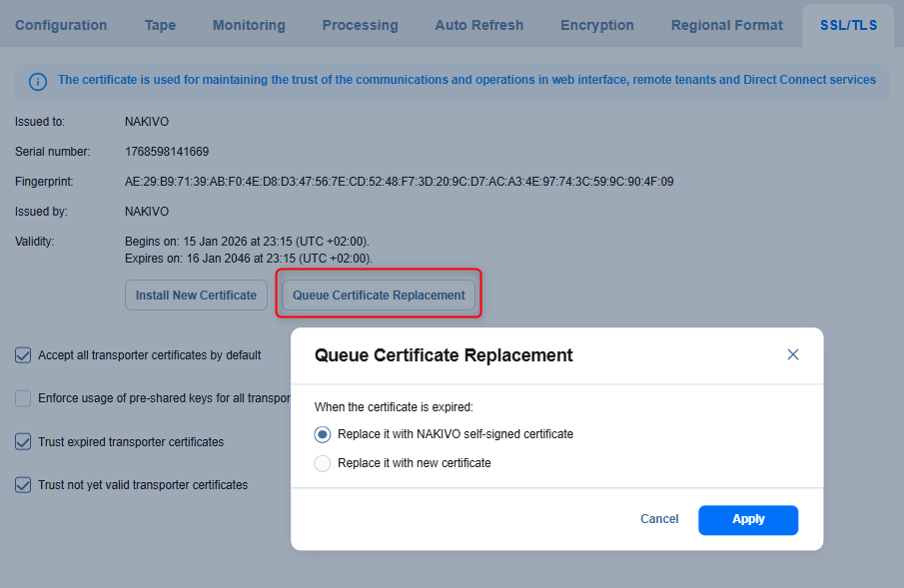Click the info icon in the certificate banner
Viewport: 904px width, 588px height.
(x=37, y=82)
